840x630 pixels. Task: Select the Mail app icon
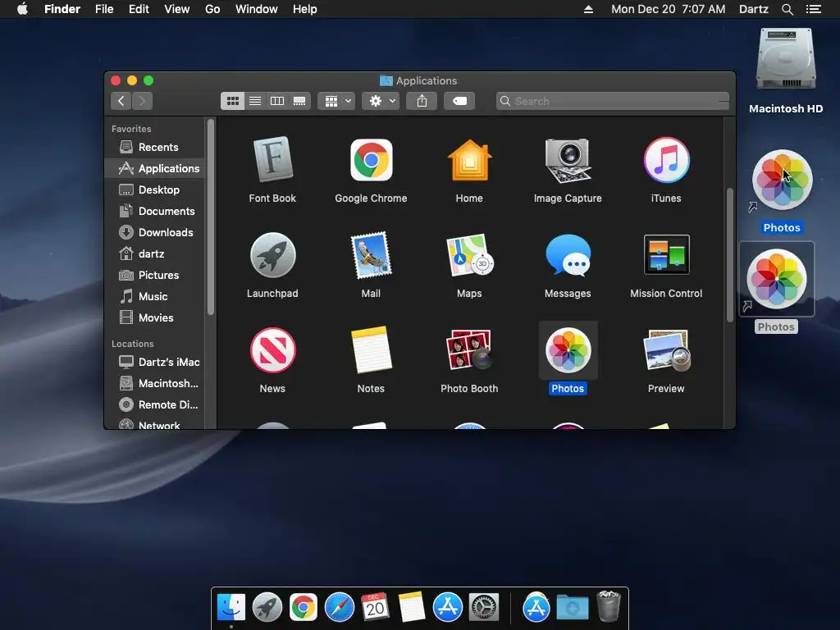coord(372,255)
